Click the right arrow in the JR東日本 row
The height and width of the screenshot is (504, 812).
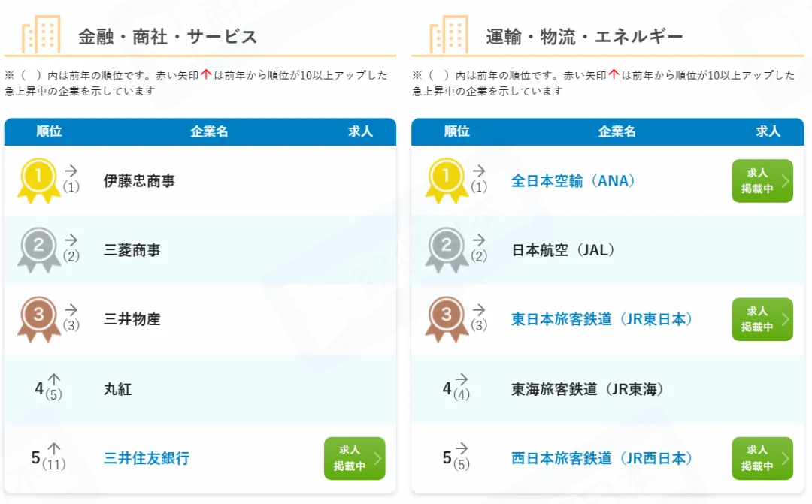(x=479, y=309)
